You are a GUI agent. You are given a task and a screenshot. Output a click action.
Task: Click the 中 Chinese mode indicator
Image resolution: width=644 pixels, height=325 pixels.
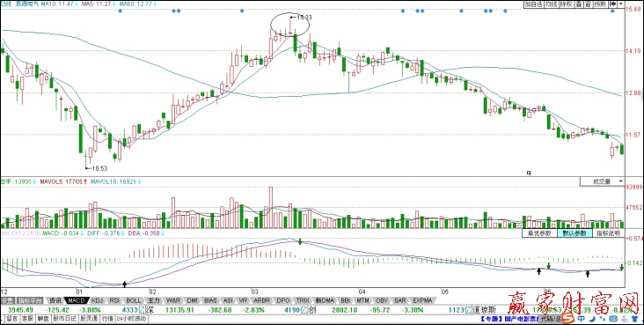click(x=582, y=319)
